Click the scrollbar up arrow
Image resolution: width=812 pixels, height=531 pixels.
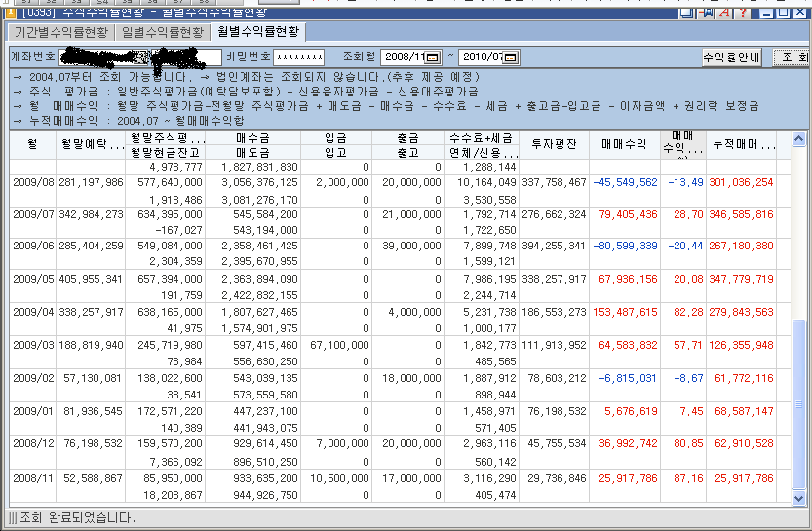click(x=798, y=138)
